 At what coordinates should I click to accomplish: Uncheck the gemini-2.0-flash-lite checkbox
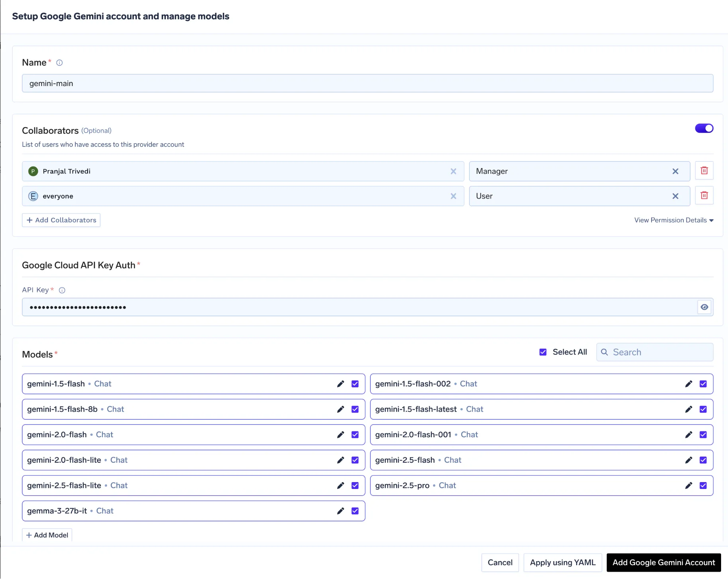point(355,460)
